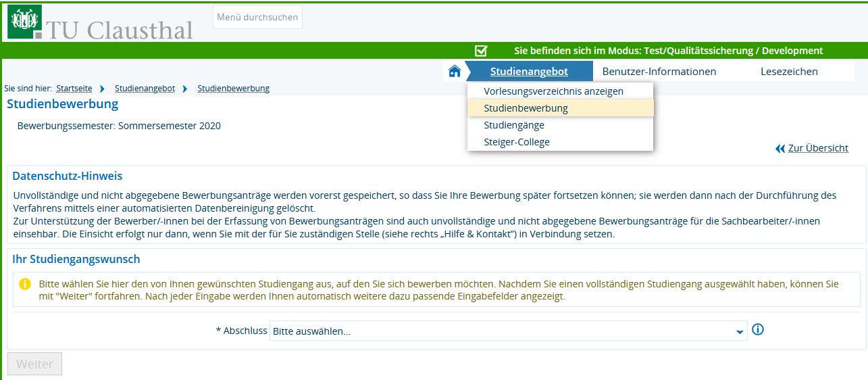868x380 pixels.
Task: Click Studienangebot breadcrumb link
Action: [145, 89]
